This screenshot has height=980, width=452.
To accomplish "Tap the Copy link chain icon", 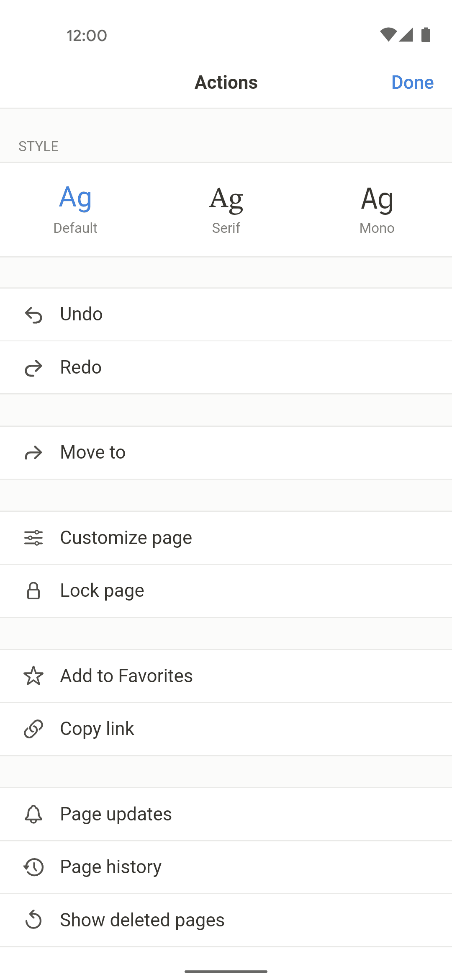I will click(x=33, y=729).
